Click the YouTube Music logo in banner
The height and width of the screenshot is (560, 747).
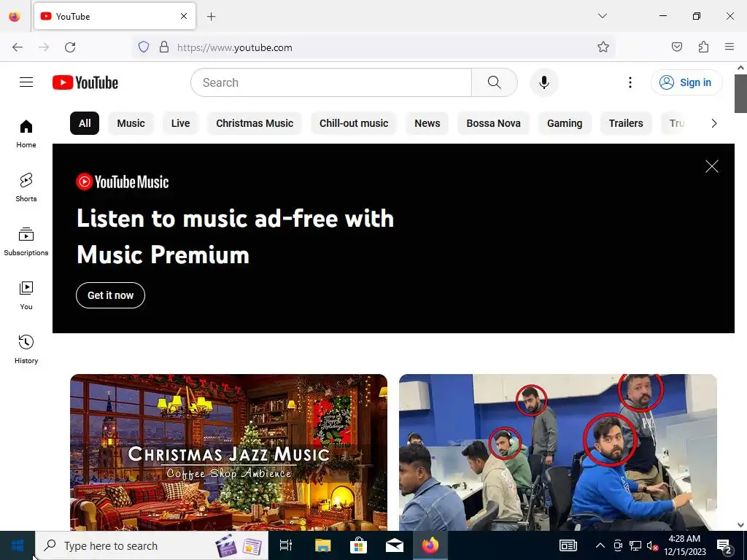[x=123, y=182]
